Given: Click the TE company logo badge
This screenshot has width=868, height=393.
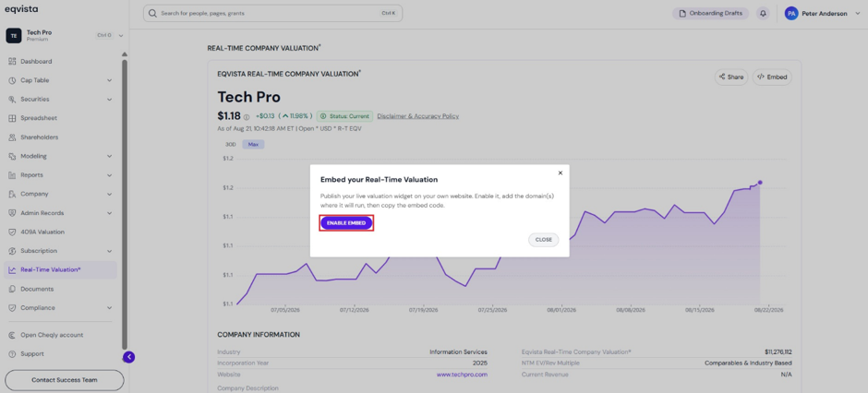Looking at the screenshot, I should (13, 35).
